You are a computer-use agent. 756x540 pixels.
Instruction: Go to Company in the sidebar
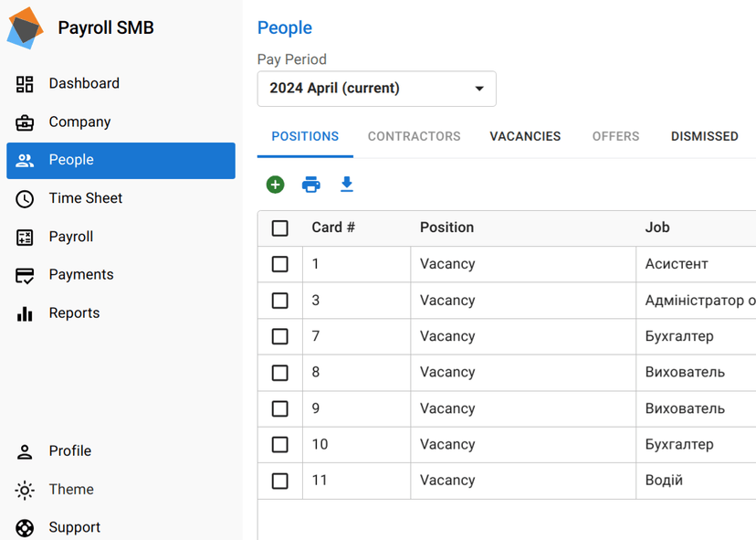(x=79, y=122)
